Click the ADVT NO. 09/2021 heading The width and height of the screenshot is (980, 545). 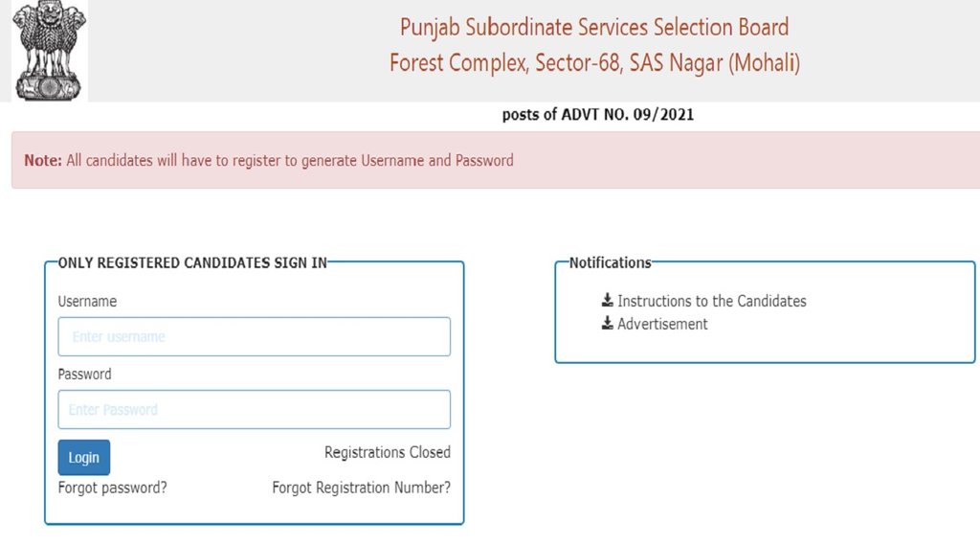click(x=598, y=115)
